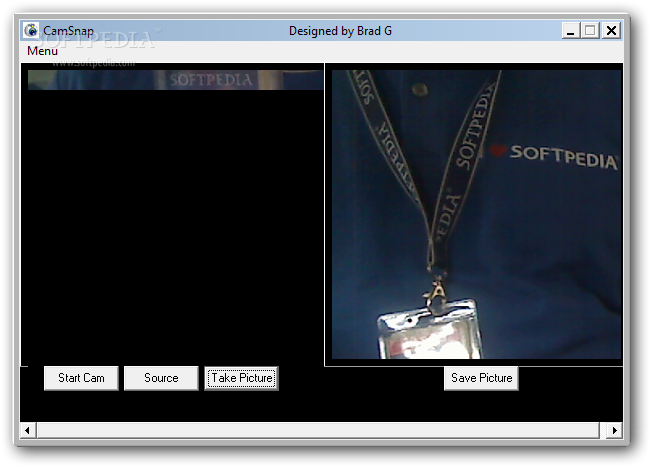Save the captured image with Save Picture
This screenshot has height=467, width=651.
pyautogui.click(x=482, y=378)
